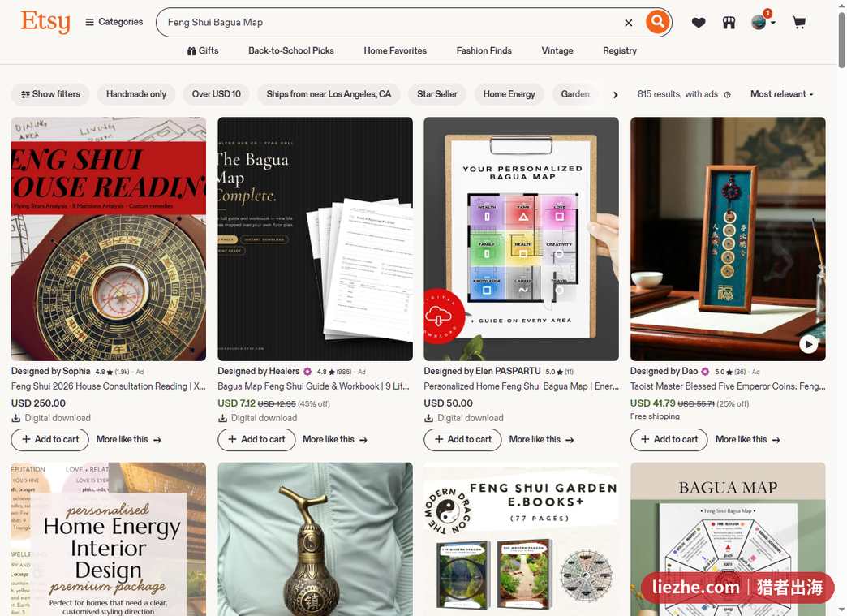Click the ads info icon beside results count
Image resolution: width=847 pixels, height=616 pixels.
[727, 95]
